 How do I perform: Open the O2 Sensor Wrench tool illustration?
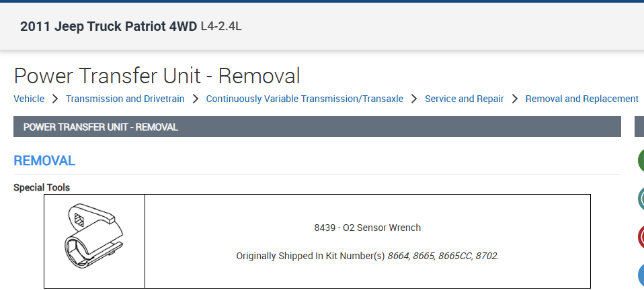[93, 240]
